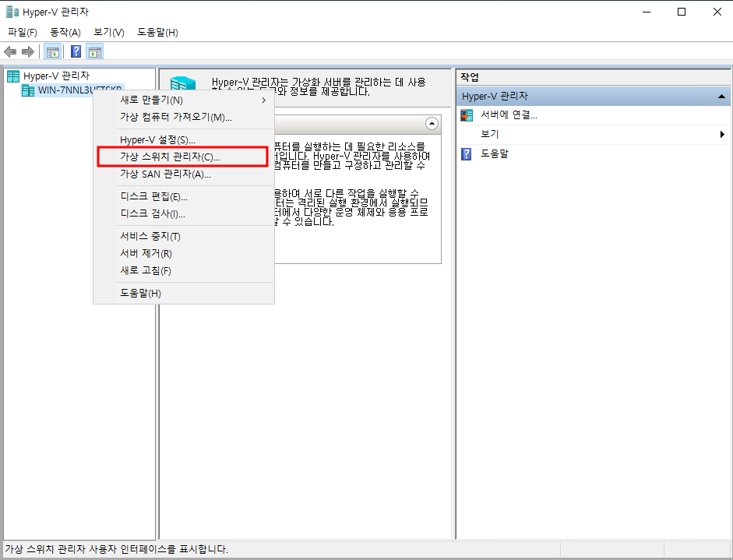Viewport: 733px width, 560px height.
Task: Collapse the Hyper-V 관리자 actions header arrow
Action: click(x=722, y=97)
